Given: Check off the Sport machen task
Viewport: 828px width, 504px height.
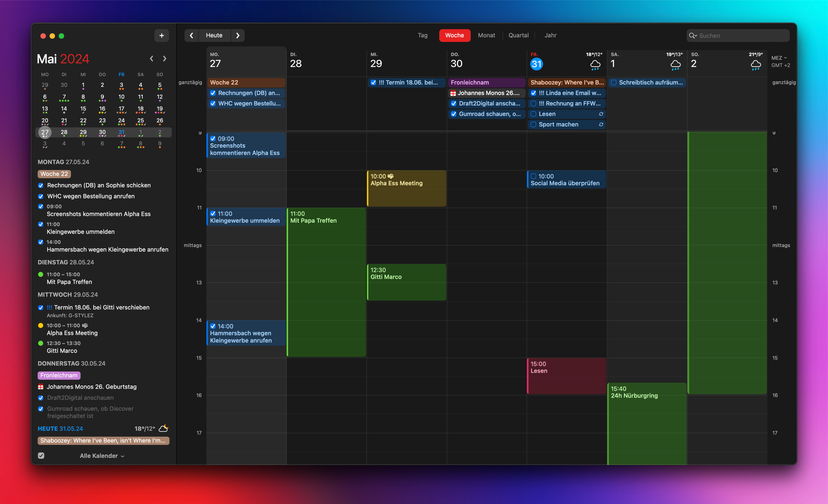Looking at the screenshot, I should [x=534, y=124].
